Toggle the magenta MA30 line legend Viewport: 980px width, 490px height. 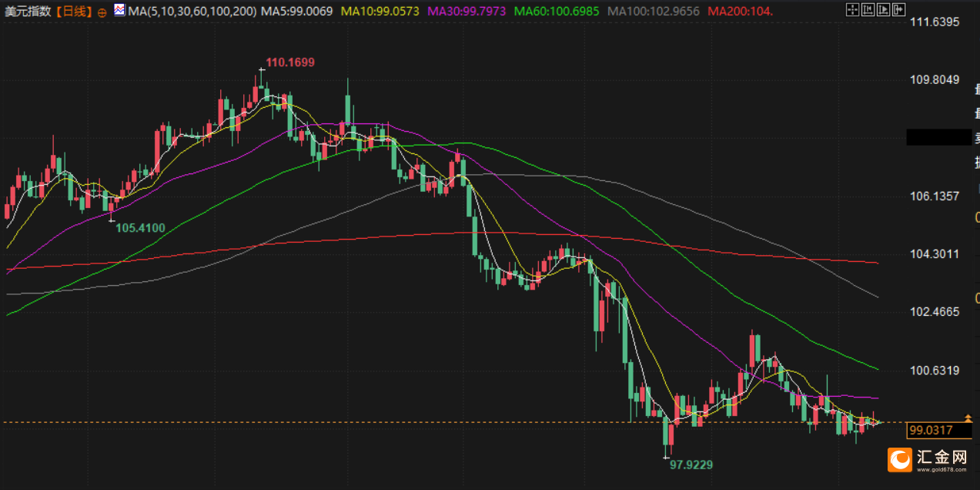465,11
